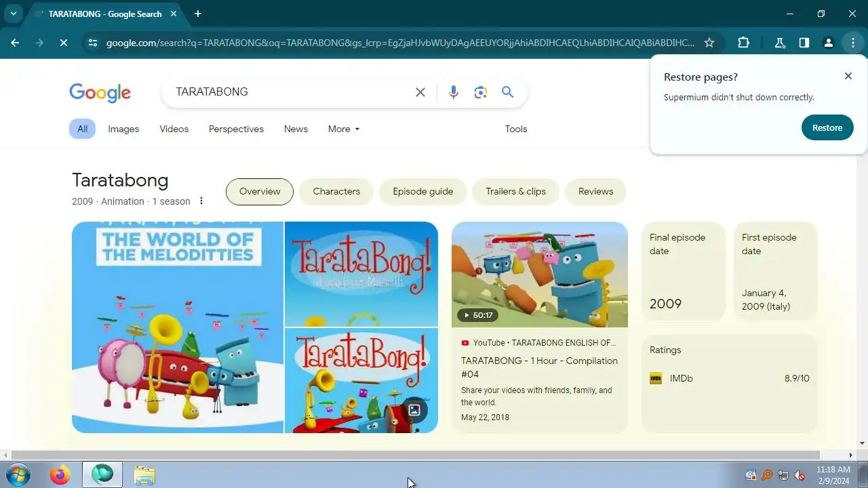Click the YouTube source label

(x=538, y=343)
